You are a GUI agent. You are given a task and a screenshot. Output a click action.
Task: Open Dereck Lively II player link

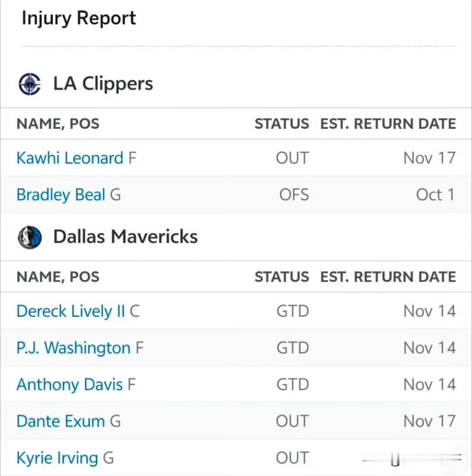70,311
